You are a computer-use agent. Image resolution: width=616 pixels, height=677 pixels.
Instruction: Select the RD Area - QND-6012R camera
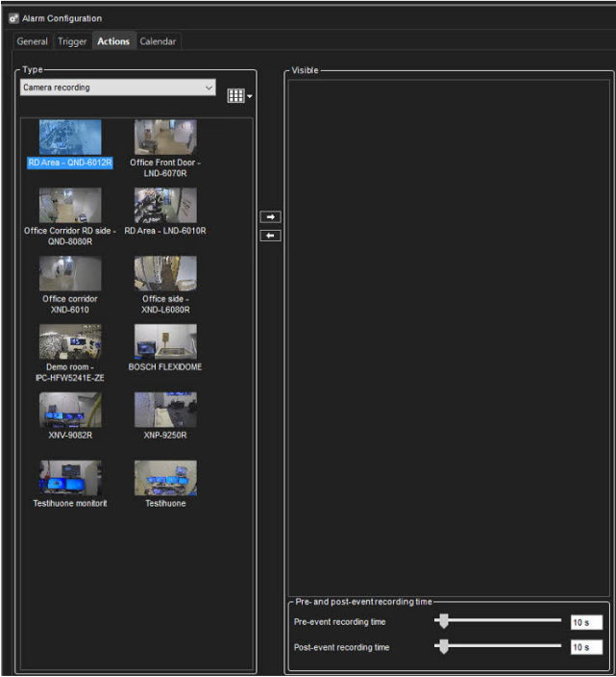click(69, 138)
